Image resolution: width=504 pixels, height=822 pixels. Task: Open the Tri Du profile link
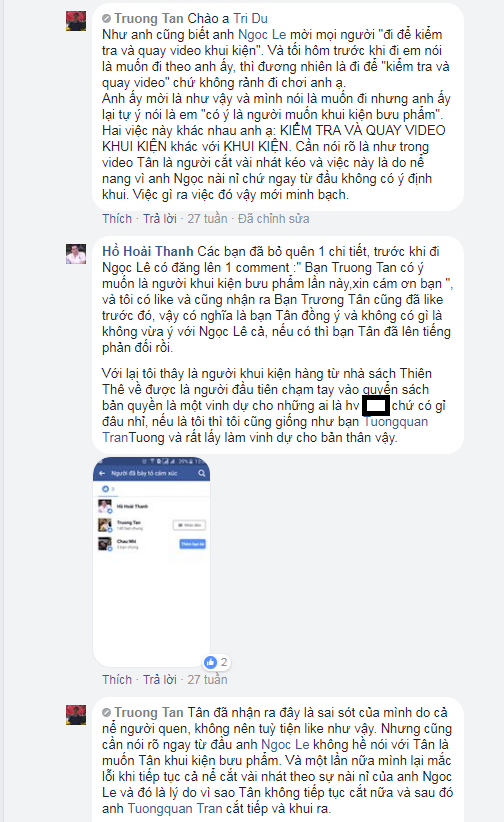pyautogui.click(x=251, y=18)
